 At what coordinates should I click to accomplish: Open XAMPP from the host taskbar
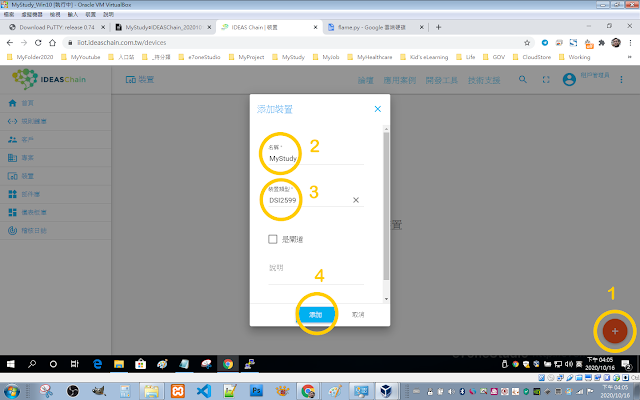178,391
